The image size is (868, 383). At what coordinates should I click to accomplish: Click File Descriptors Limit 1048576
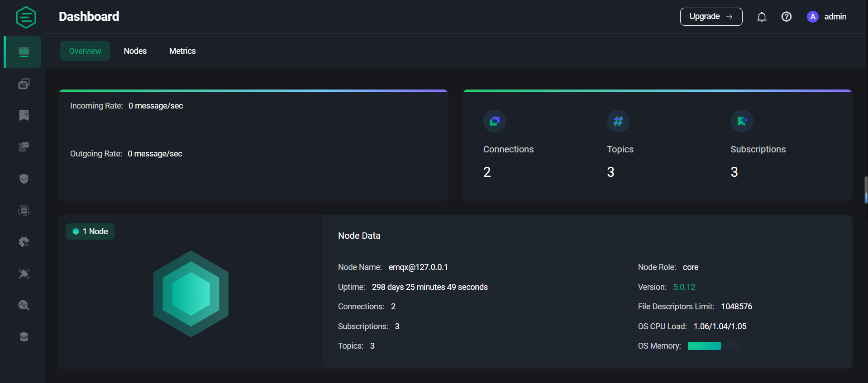[x=737, y=307]
